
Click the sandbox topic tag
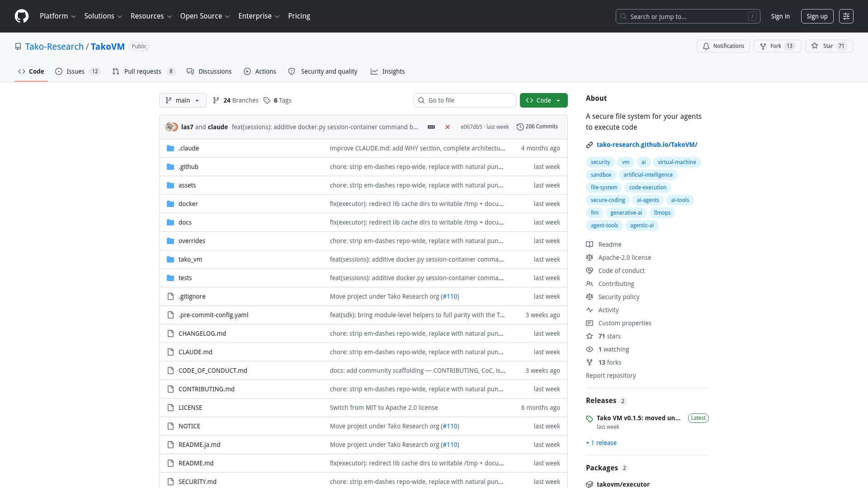[x=601, y=175]
